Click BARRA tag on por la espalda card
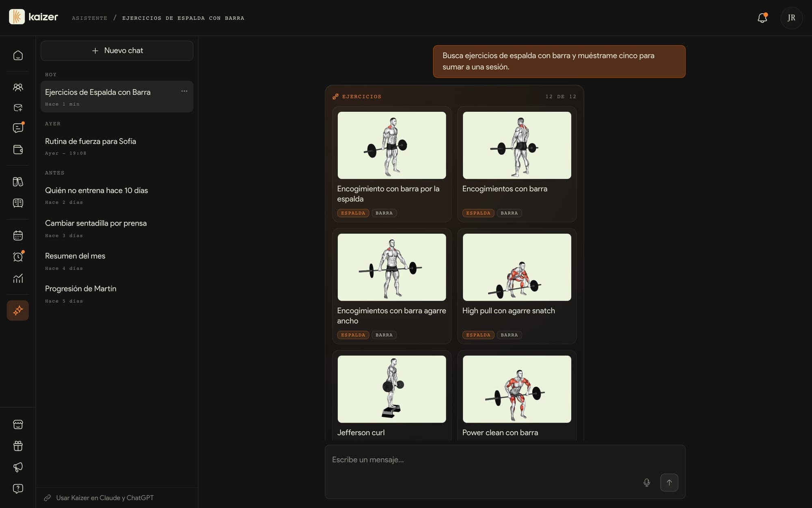The height and width of the screenshot is (508, 812). pyautogui.click(x=384, y=213)
